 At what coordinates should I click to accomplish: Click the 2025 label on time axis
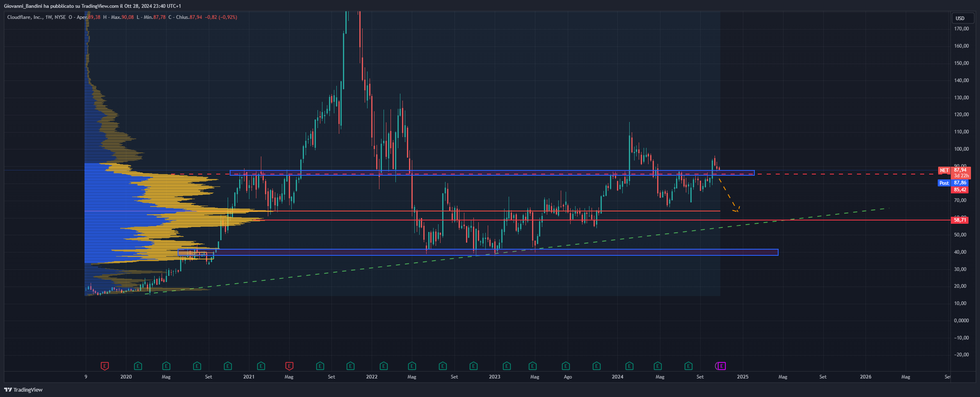[x=742, y=377]
